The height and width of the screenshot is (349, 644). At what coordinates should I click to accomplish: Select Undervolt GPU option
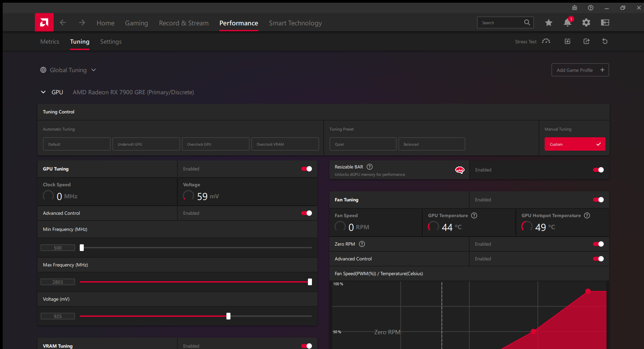tap(146, 144)
